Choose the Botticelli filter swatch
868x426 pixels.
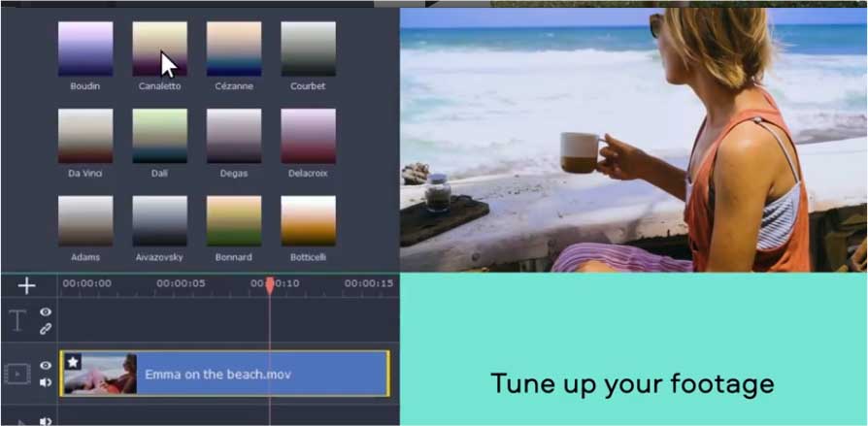click(308, 220)
